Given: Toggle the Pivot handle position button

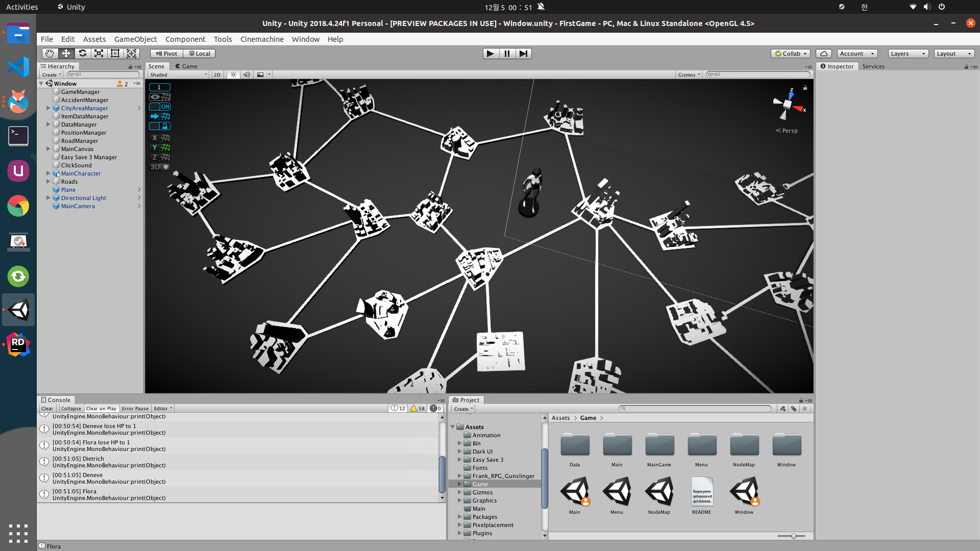Looking at the screenshot, I should tap(166, 54).
